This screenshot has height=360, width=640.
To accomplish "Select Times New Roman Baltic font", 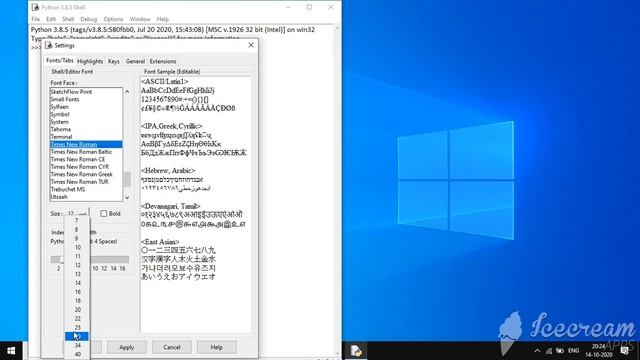I will pyautogui.click(x=86, y=152).
